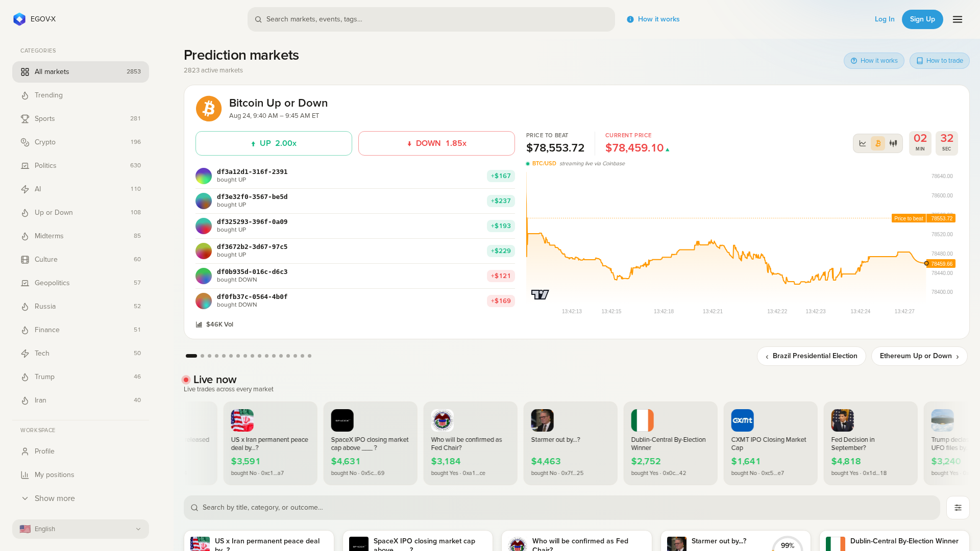This screenshot has height=551, width=980.
Task: Go to next market Ethereum Up or Down
Action: [919, 356]
